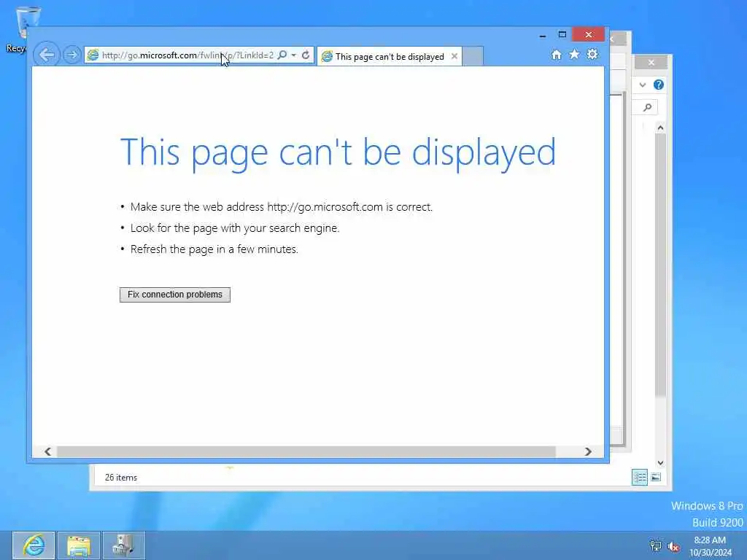The height and width of the screenshot is (560, 747).
Task: Click the scroll down arrow in background Explorer window
Action: (x=660, y=462)
